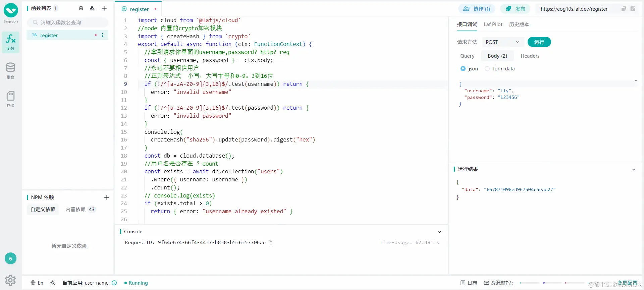The height and width of the screenshot is (290, 644).
Task: Select the Body (2) tab
Action: tap(497, 56)
